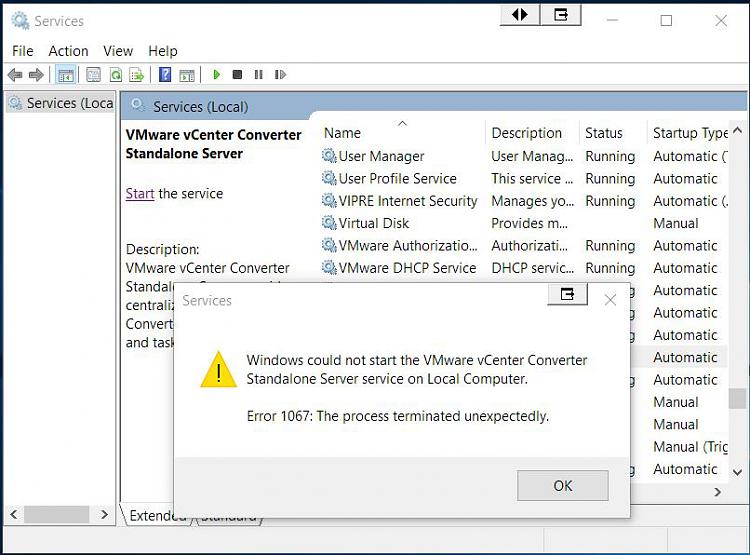Click Manual startup type of Virtual Disk
The image size is (750, 555).
pyautogui.click(x=675, y=223)
